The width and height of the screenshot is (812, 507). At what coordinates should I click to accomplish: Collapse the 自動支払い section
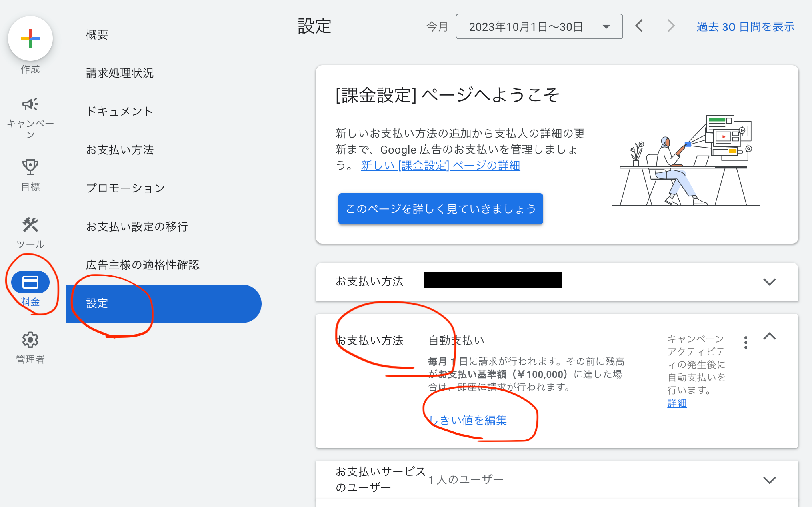click(x=769, y=337)
